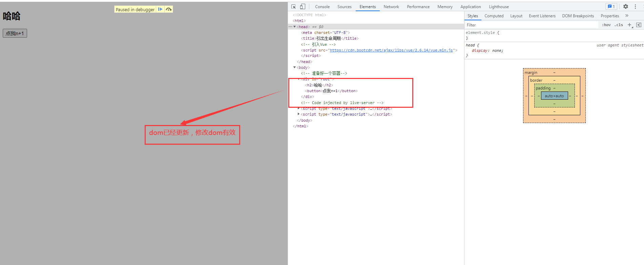Open the vue.min.js script link
This screenshot has height=265, width=644.
coord(391,50)
